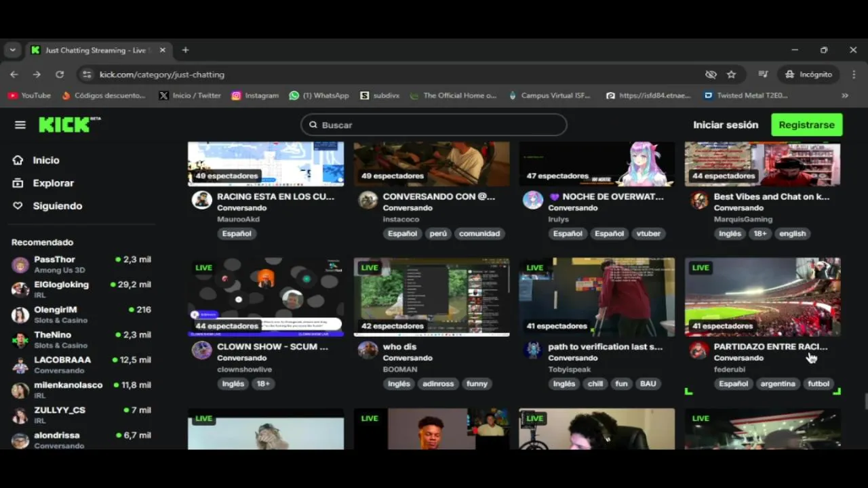Image resolution: width=868 pixels, height=488 pixels.
Task: Click CONVERSANDO CON stream title
Action: click(x=439, y=197)
